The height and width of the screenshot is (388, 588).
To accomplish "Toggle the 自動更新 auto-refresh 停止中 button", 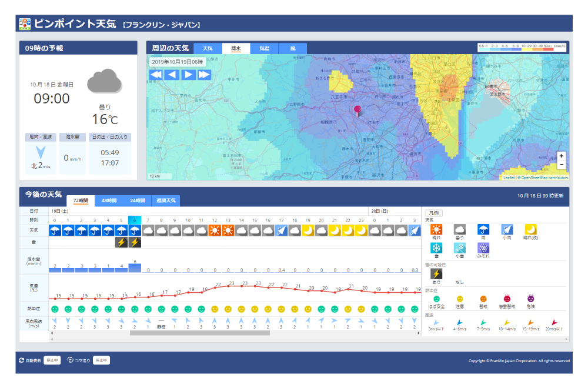I will 52,360.
